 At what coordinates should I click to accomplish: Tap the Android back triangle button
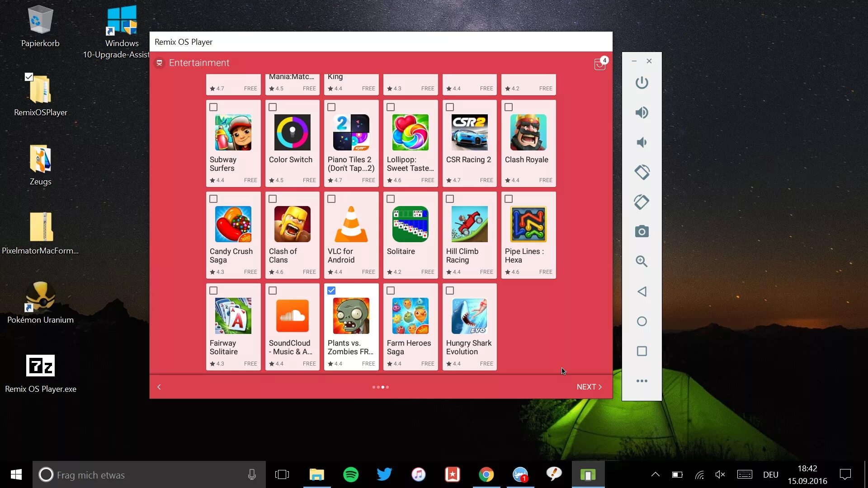(642, 291)
